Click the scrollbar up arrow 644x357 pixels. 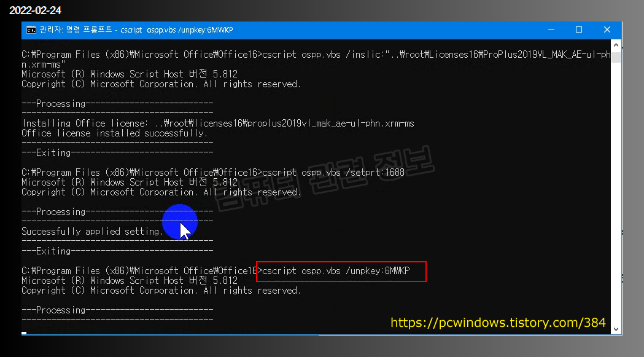[616, 44]
